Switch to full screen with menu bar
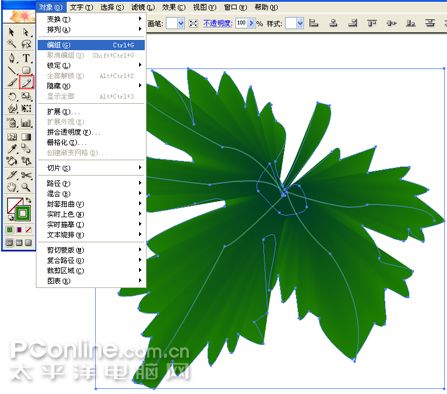The width and height of the screenshot is (447, 394). point(19,243)
